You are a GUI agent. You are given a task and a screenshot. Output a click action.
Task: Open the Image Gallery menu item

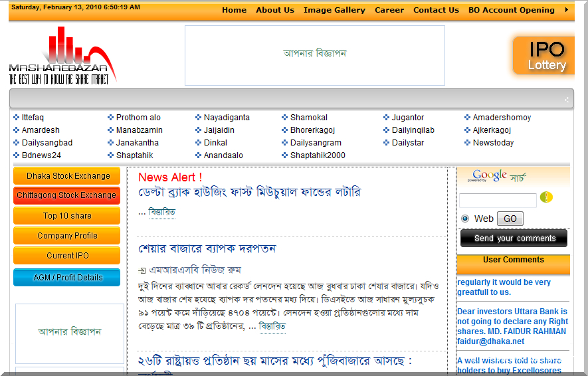pyautogui.click(x=334, y=10)
